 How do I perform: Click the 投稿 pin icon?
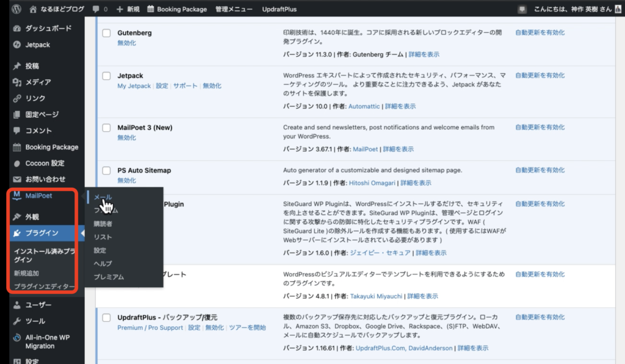point(16,66)
